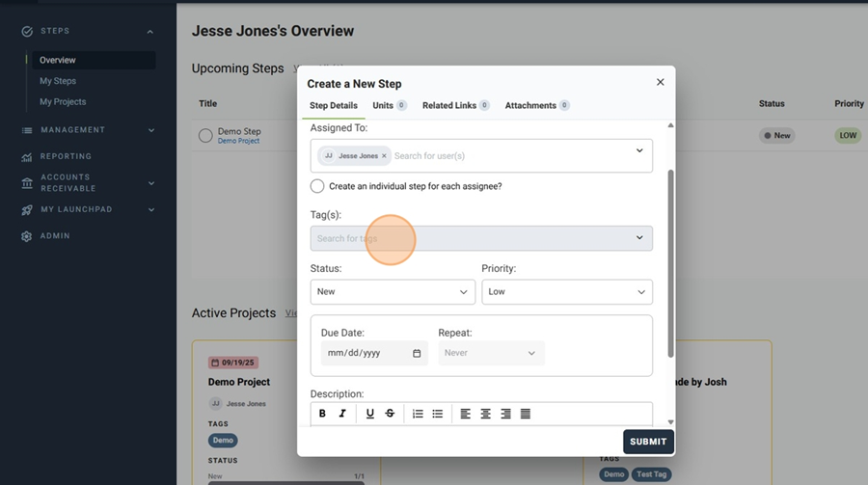Image resolution: width=868 pixels, height=485 pixels.
Task: Switch to the Units tab
Action: click(390, 105)
